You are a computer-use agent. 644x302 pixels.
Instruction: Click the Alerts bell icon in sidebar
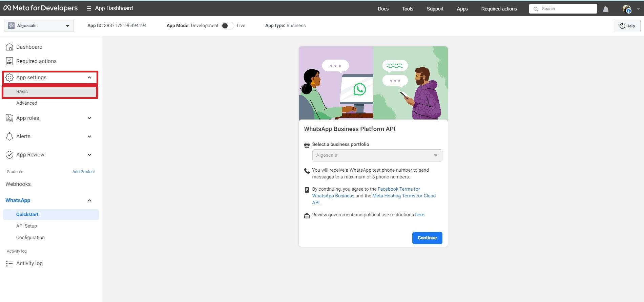[x=9, y=136]
